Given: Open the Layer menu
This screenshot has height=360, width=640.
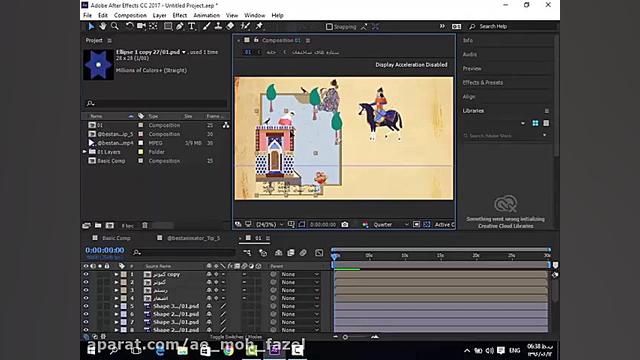Looking at the screenshot, I should coord(159,15).
